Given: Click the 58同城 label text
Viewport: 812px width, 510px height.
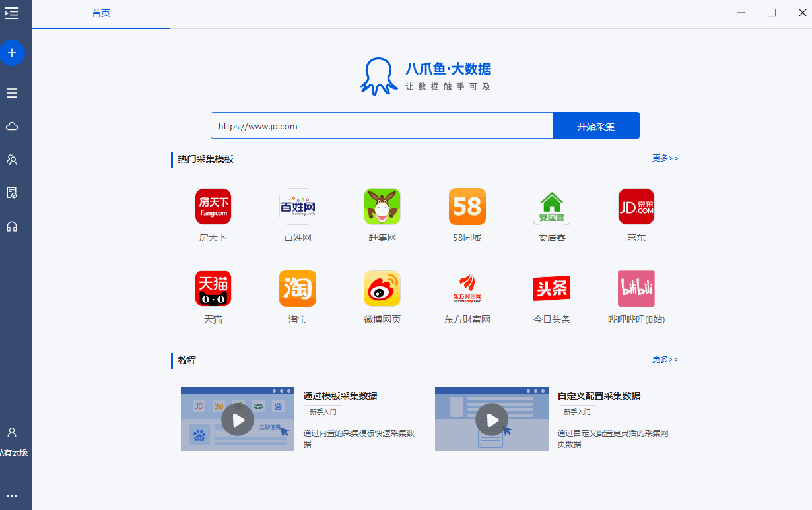Looking at the screenshot, I should (x=467, y=238).
